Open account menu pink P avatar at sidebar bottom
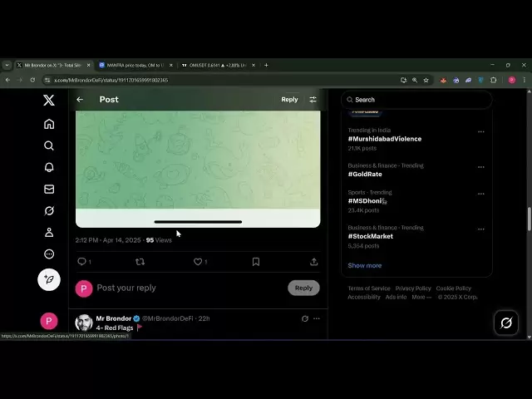Image resolution: width=532 pixels, height=399 pixels. (x=49, y=321)
